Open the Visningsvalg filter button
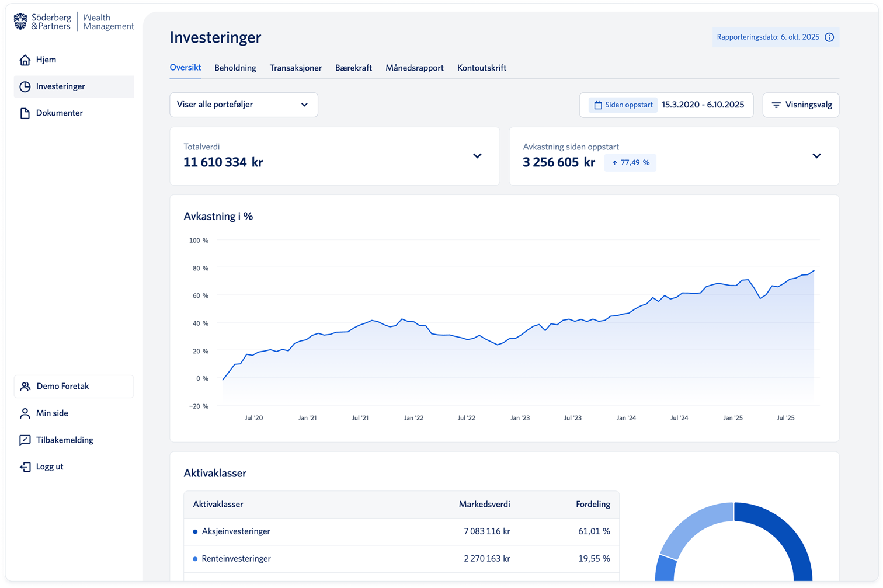883x588 pixels. (801, 105)
